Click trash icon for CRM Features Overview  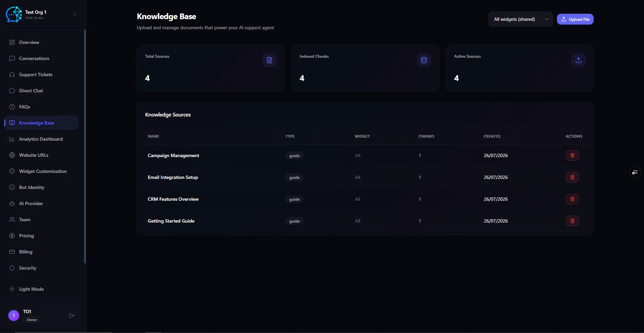(x=572, y=199)
